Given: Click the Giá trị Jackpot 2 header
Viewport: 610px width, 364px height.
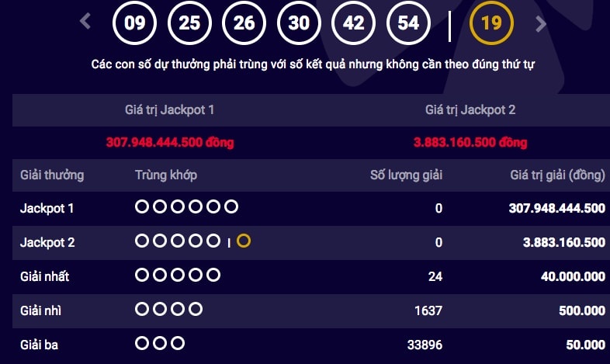Looking at the screenshot, I should point(470,110).
